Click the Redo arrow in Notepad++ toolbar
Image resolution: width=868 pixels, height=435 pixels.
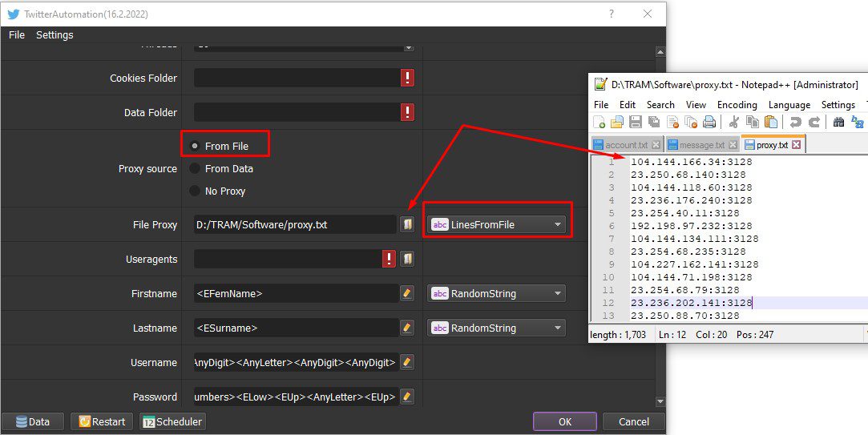[813, 122]
